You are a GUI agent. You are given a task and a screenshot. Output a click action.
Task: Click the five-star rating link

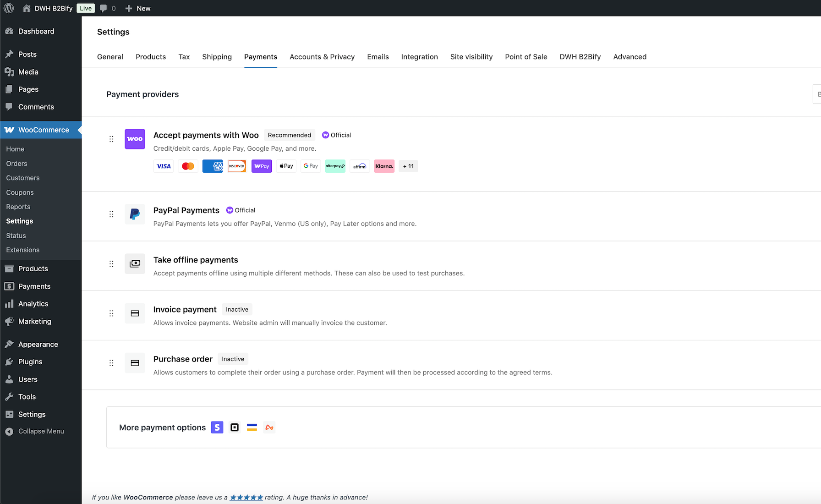[246, 498]
